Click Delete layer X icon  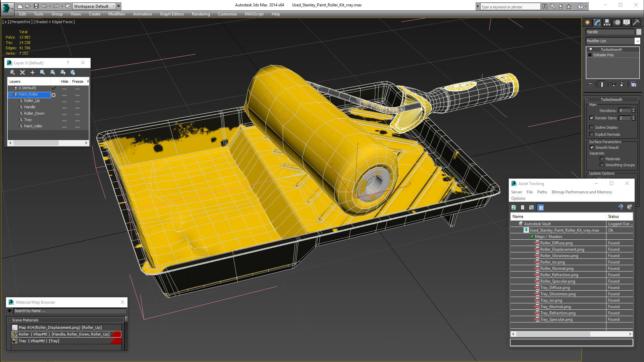point(22,72)
